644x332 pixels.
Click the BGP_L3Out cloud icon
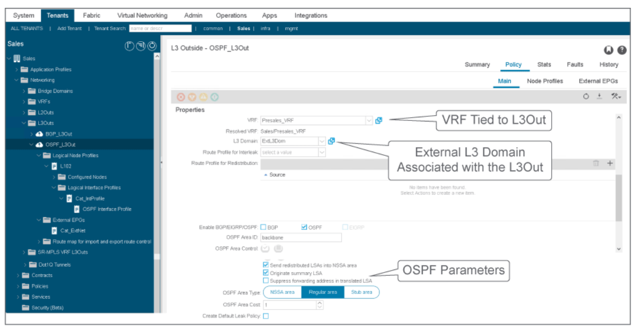pyautogui.click(x=39, y=134)
